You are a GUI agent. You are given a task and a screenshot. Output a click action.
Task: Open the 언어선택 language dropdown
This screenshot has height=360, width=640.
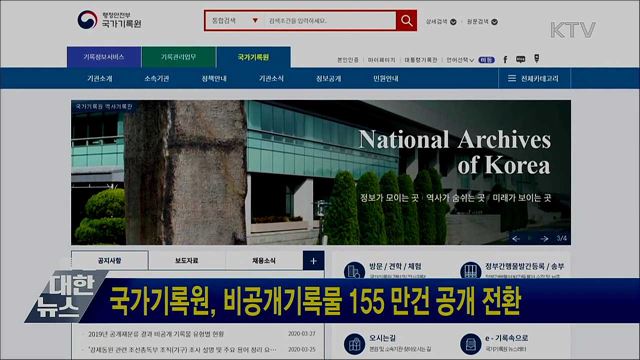click(x=460, y=60)
